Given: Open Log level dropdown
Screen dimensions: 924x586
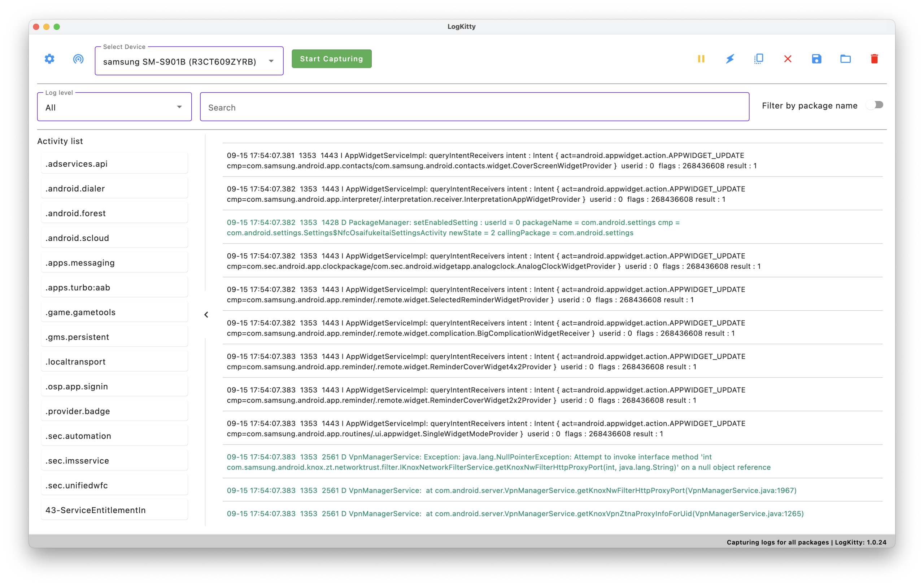Looking at the screenshot, I should pos(114,107).
